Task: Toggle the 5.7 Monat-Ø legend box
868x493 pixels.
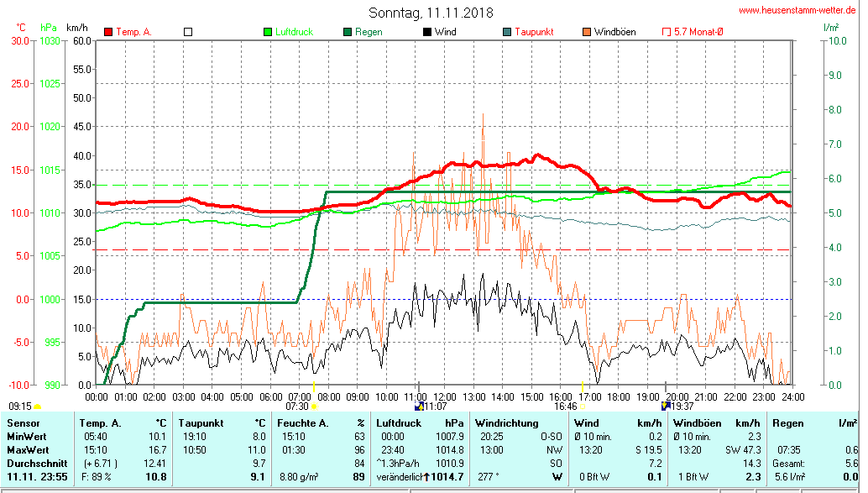Action: click(x=667, y=32)
